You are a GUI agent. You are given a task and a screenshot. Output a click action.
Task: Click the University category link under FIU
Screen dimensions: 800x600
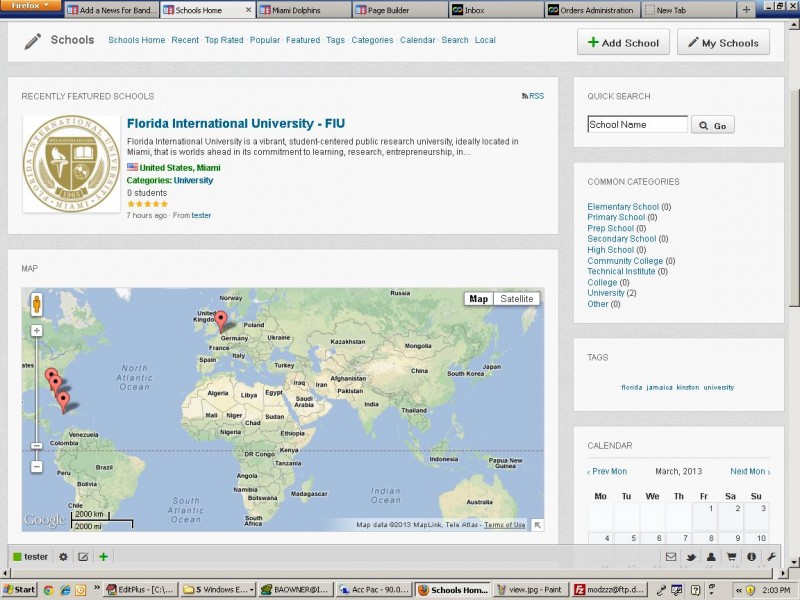pos(193,180)
